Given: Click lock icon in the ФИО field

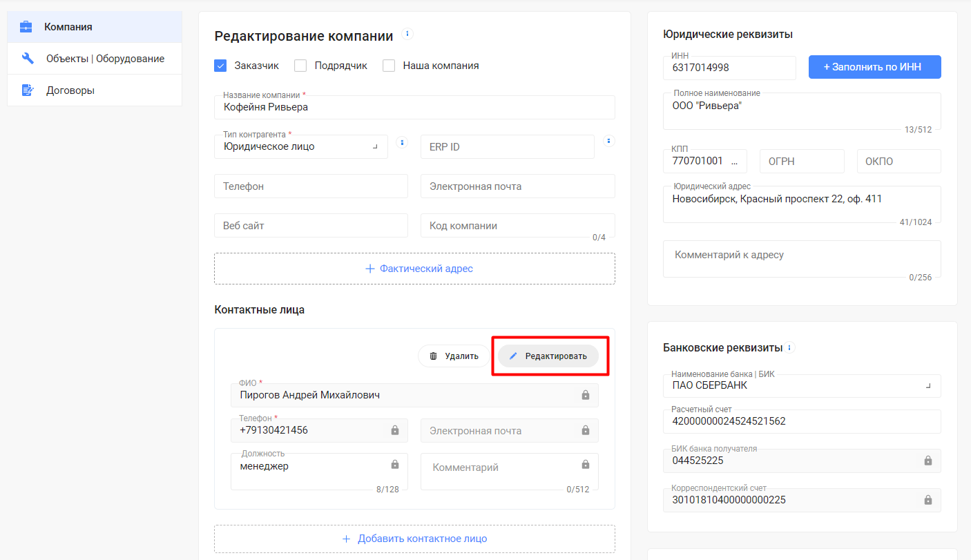Looking at the screenshot, I should (x=586, y=395).
